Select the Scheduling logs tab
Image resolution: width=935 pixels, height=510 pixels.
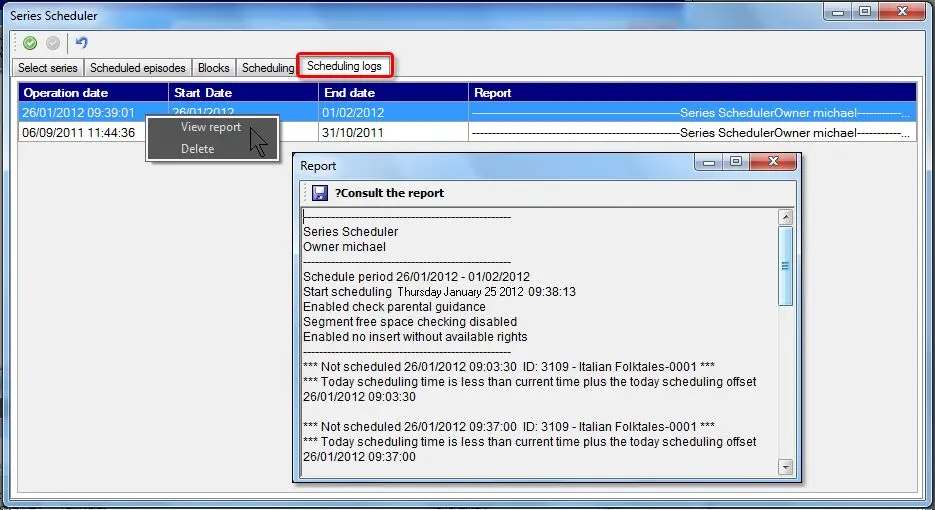[344, 67]
